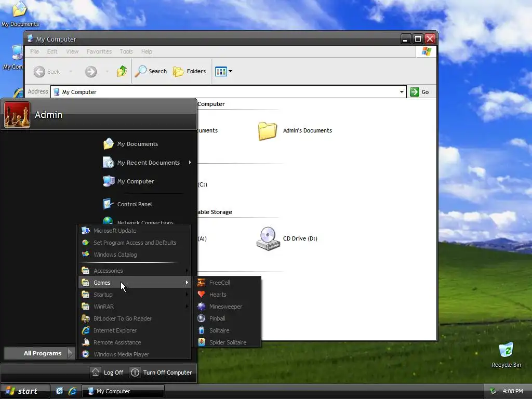Click the Go button
This screenshot has width=532, height=399.
[420, 92]
